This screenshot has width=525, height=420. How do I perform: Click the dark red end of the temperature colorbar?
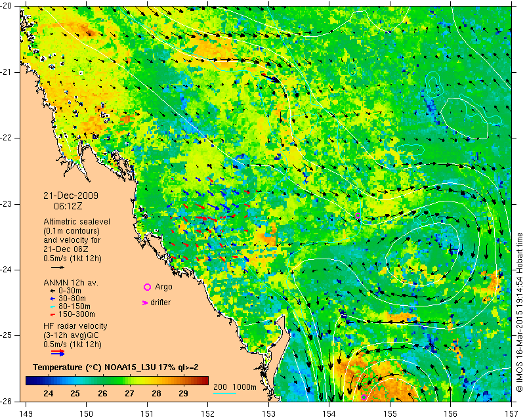(x=206, y=381)
